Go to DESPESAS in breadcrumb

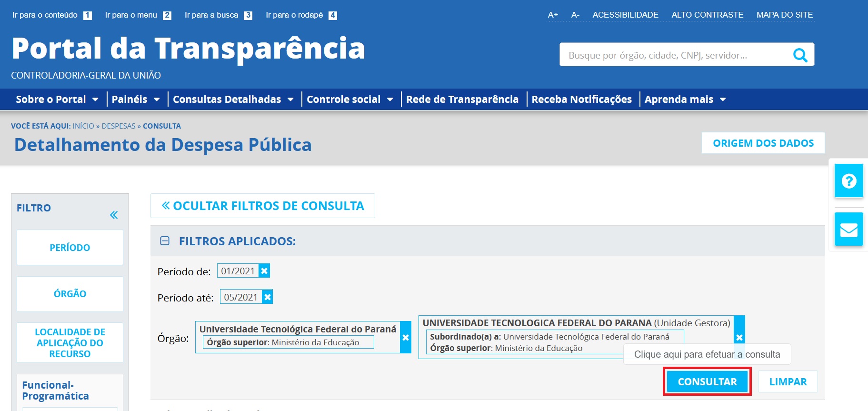(119, 126)
